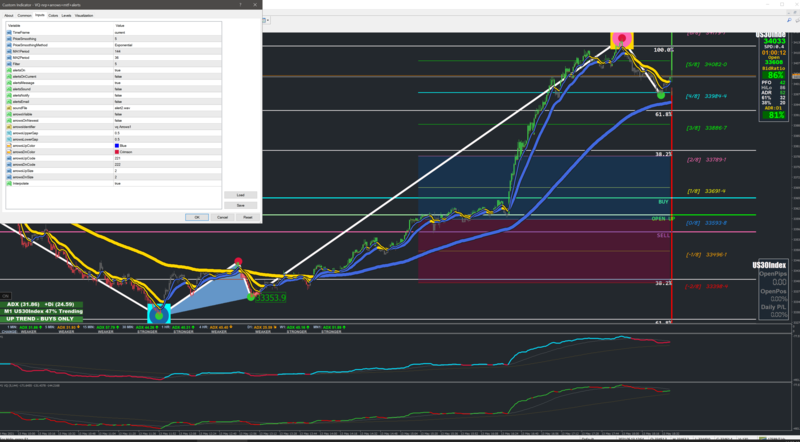
Task: Click the arrowsUpperGap variable icon
Action: pos(9,133)
